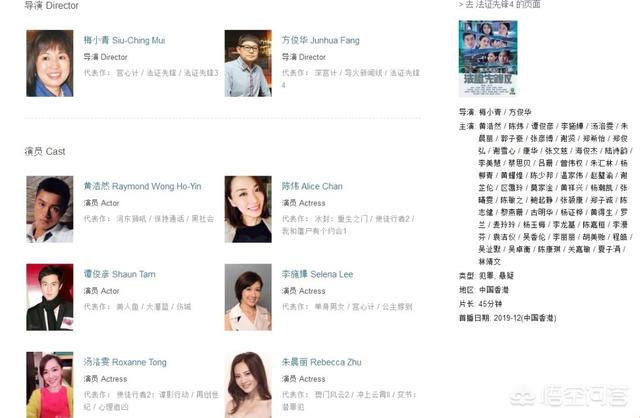
Task: Open Roxanne Tong profile link
Action: tap(125, 362)
